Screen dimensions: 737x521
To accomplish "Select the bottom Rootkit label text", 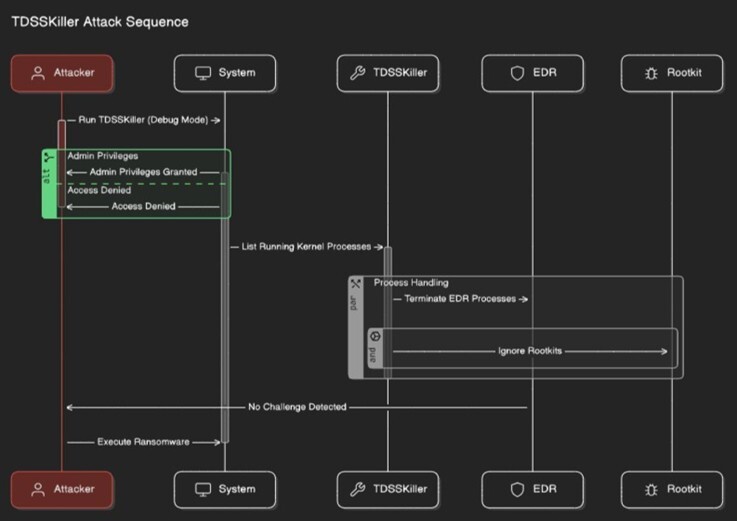I will point(684,489).
